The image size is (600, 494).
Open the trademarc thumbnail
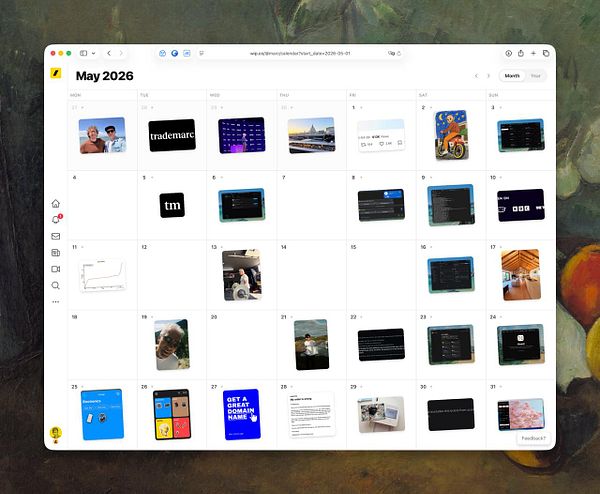point(172,135)
